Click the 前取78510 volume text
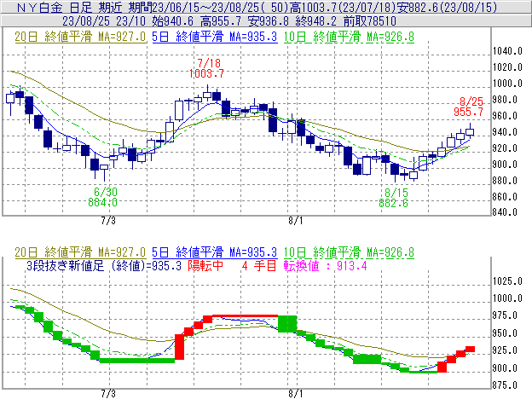532x405 pixels. [370, 21]
